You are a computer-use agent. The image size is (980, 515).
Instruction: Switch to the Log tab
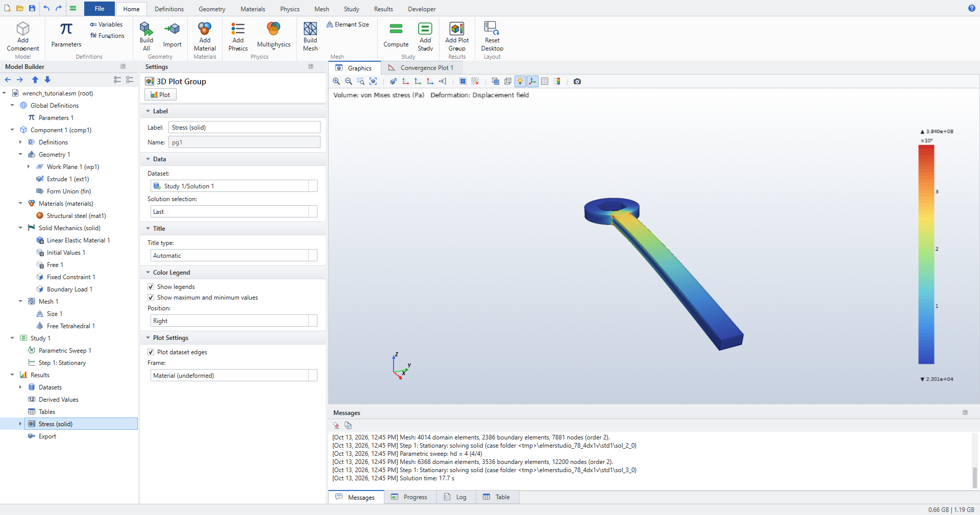(x=456, y=497)
